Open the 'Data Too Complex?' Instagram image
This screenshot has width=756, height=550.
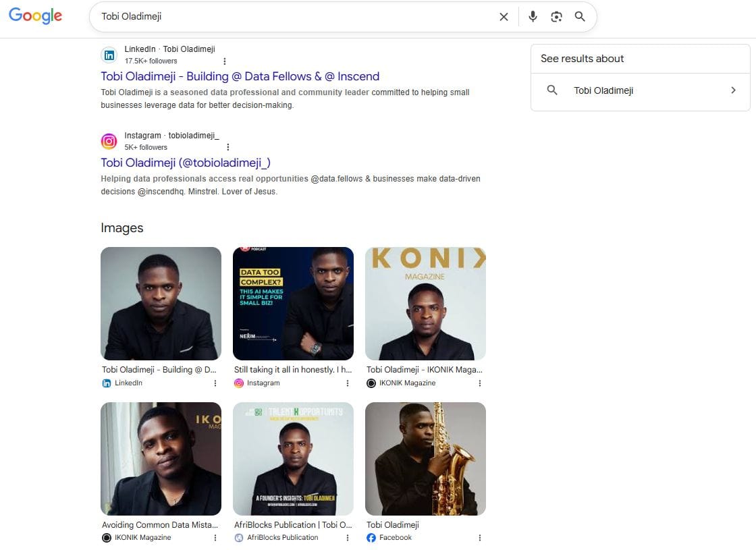(x=293, y=304)
